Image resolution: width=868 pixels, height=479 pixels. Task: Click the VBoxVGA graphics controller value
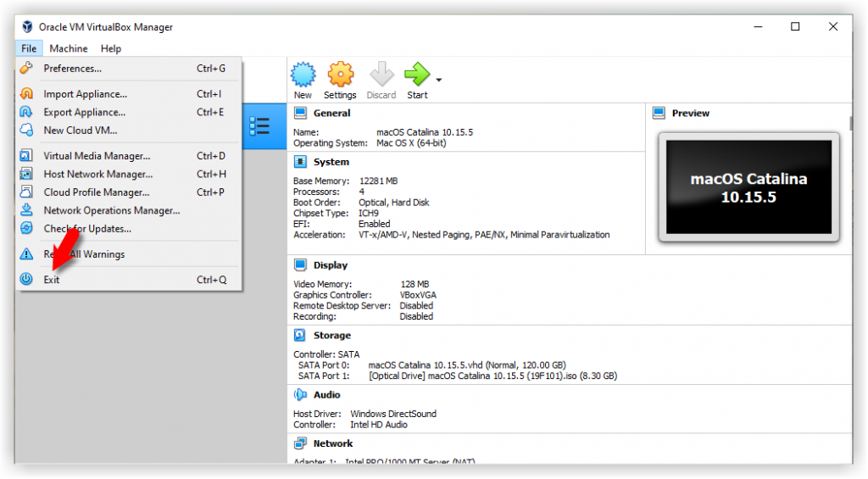pos(418,294)
